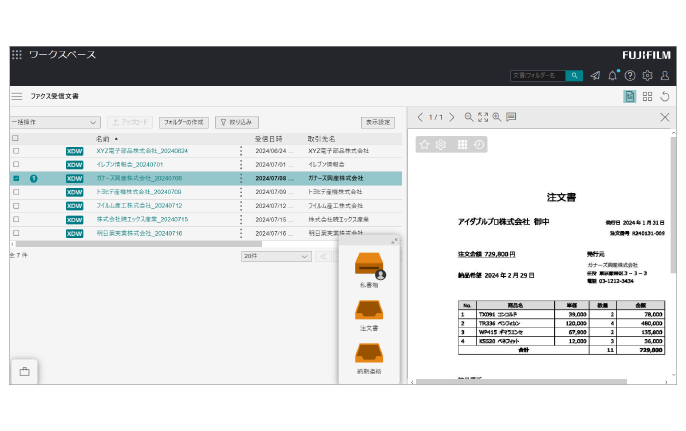The width and height of the screenshot is (686, 431).
Task: Open the 一括操作 dropdown
Action: point(55,123)
